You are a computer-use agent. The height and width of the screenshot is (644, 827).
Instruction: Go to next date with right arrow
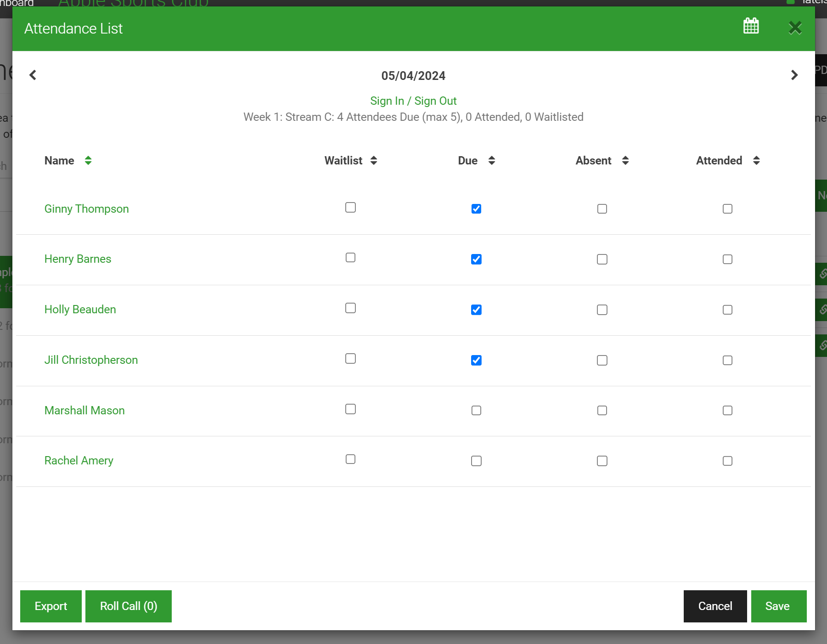coord(794,75)
